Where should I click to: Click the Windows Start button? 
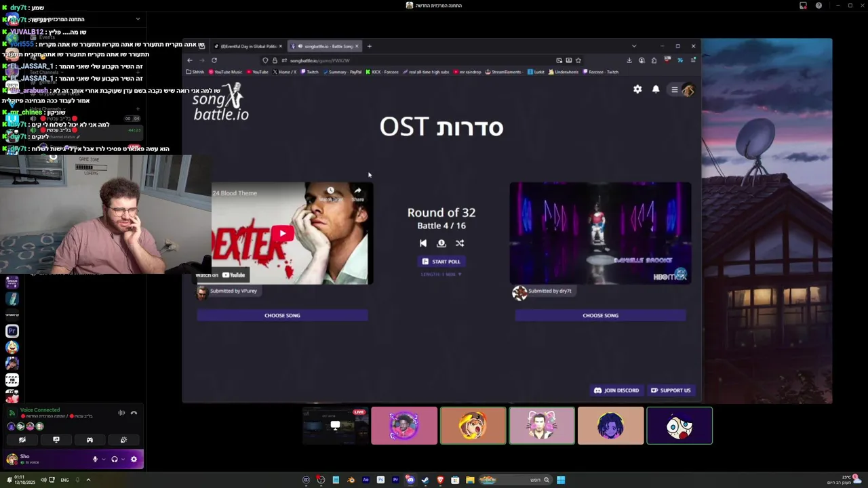pos(561,480)
